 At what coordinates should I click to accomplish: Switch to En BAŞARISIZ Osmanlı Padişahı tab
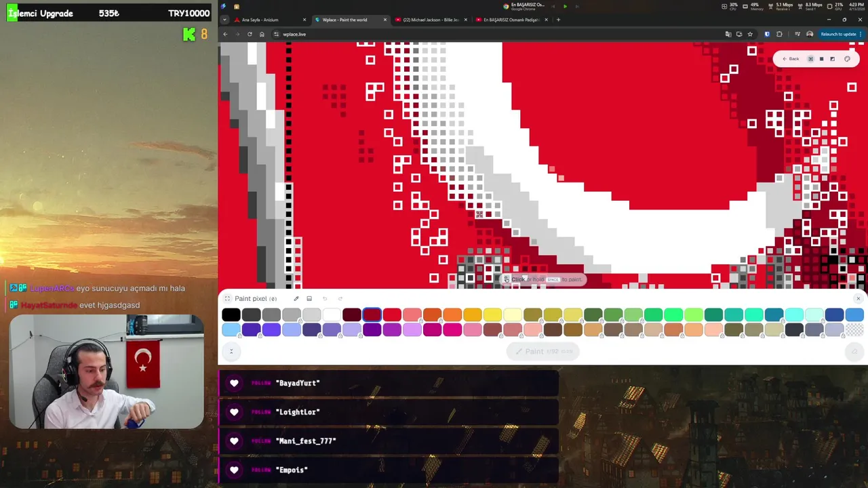[x=511, y=20]
